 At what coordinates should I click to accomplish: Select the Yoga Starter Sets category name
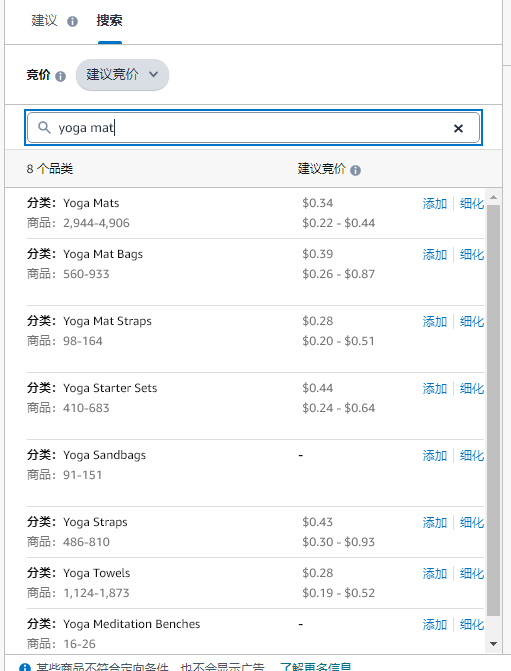pyautogui.click(x=110, y=388)
